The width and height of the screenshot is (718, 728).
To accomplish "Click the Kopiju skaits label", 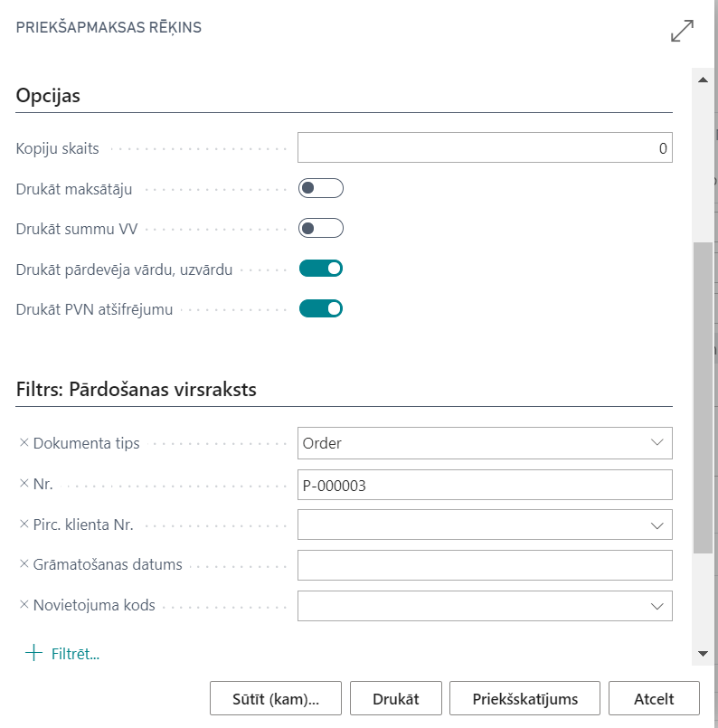I will (x=58, y=148).
